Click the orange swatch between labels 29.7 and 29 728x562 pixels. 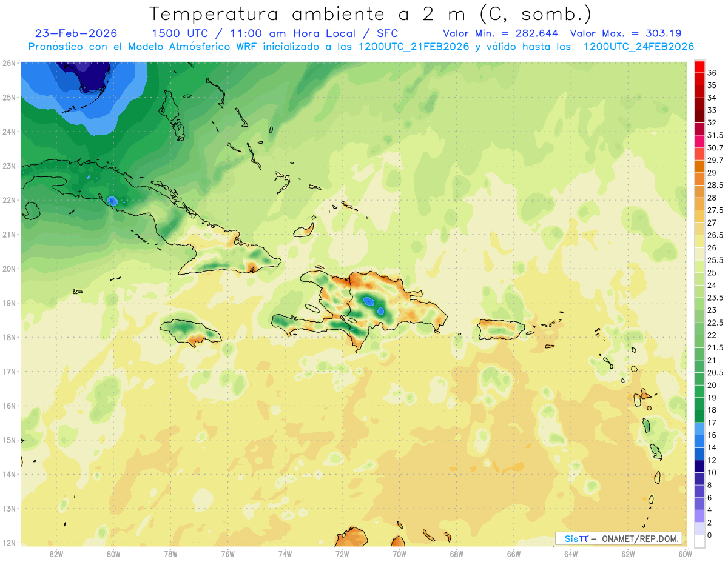[x=699, y=167]
